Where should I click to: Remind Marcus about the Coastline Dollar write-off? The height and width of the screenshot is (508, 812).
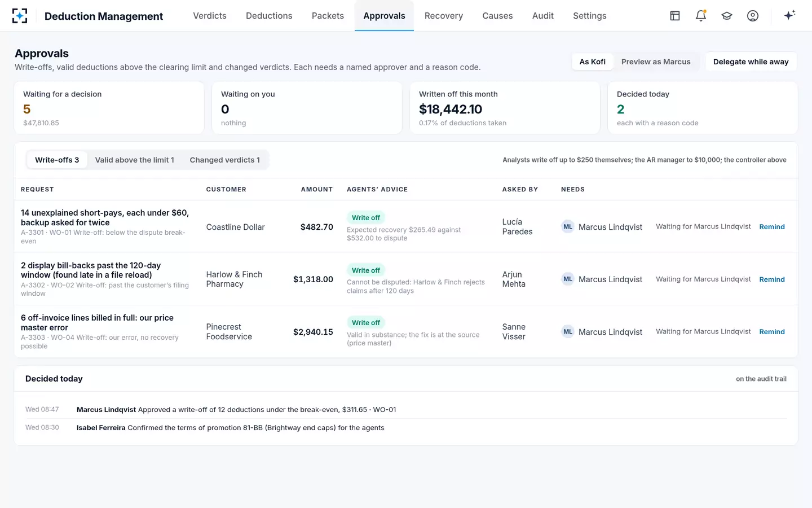[x=772, y=227]
